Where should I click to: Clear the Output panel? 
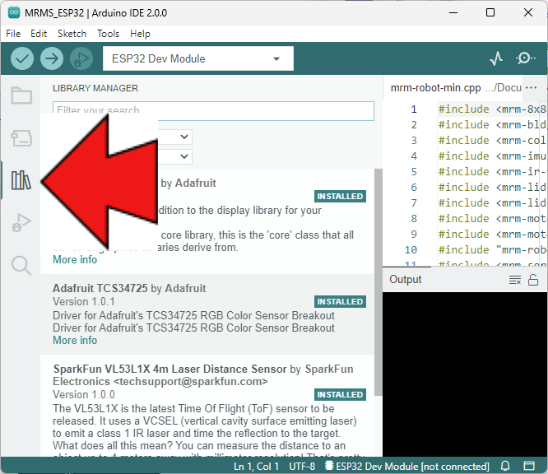515,280
